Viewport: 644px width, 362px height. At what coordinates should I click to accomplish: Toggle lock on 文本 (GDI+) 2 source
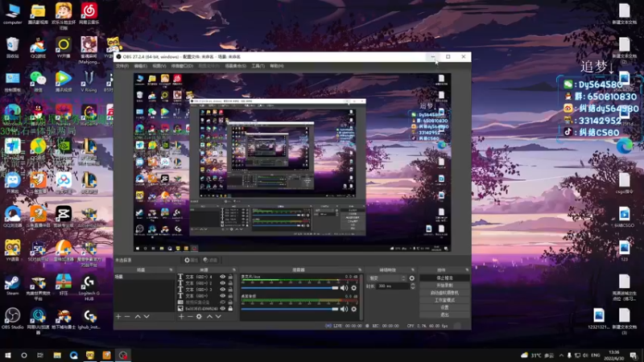pyautogui.click(x=230, y=283)
